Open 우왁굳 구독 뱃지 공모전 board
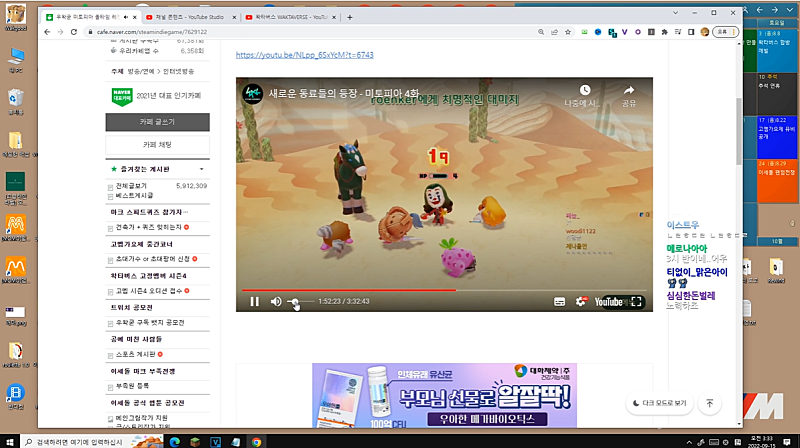The image size is (800, 448). tap(150, 322)
